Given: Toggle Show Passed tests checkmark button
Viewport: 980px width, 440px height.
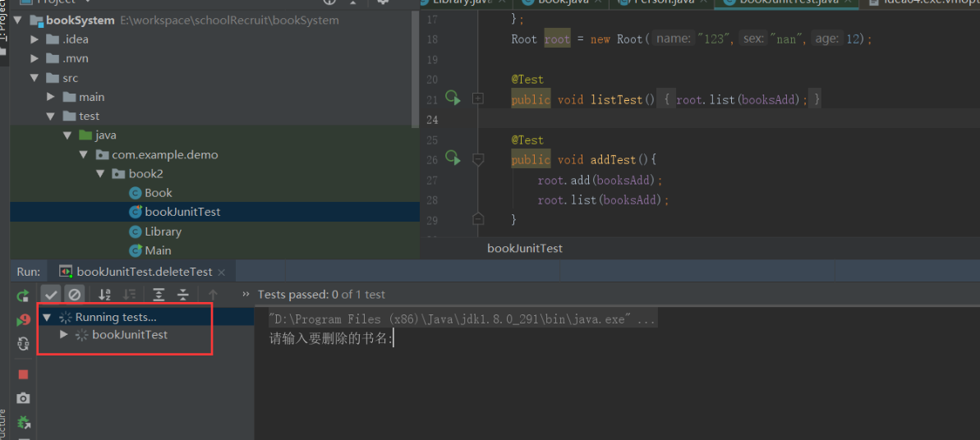Looking at the screenshot, I should tap(51, 295).
